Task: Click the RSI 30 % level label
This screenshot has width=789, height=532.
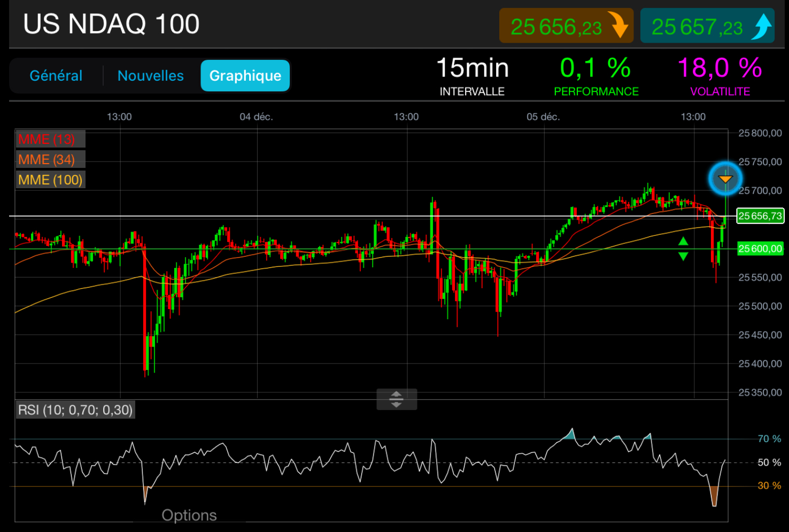Action: coord(769,485)
